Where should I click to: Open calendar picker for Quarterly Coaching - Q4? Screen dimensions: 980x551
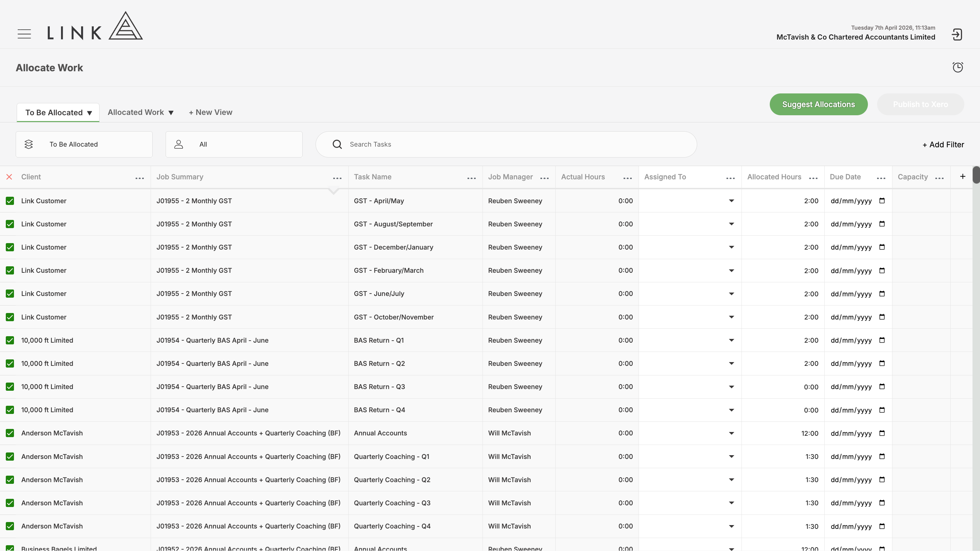click(882, 526)
